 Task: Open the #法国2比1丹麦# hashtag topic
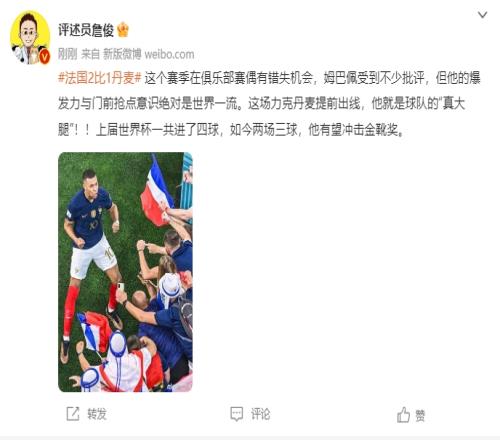coord(100,78)
